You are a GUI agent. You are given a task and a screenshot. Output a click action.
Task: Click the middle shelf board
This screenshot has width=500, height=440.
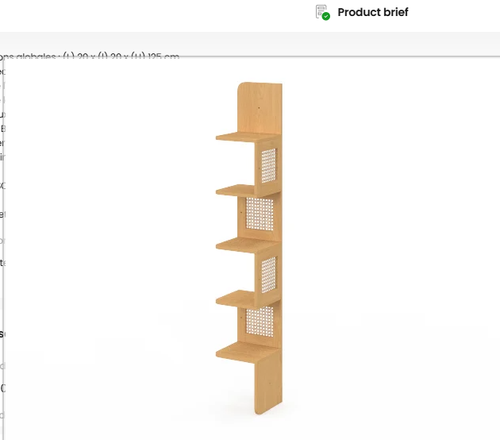(247, 245)
